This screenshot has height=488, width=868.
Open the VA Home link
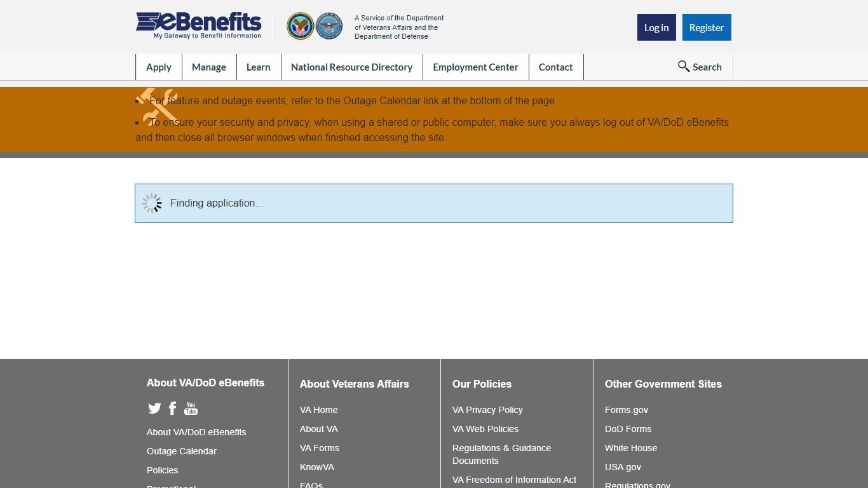pos(319,410)
